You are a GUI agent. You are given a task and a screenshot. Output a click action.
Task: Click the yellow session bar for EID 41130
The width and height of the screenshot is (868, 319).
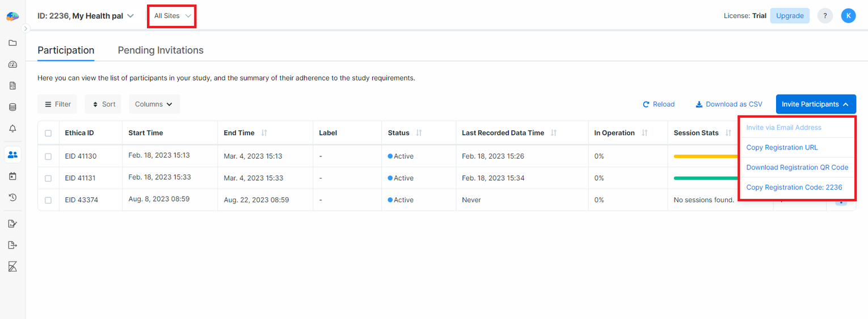pyautogui.click(x=706, y=156)
